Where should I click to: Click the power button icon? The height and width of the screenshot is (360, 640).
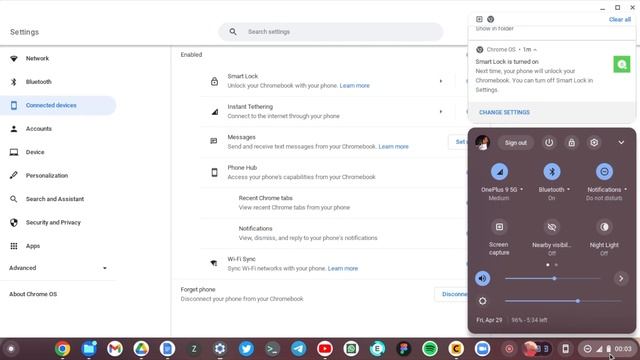(x=549, y=142)
